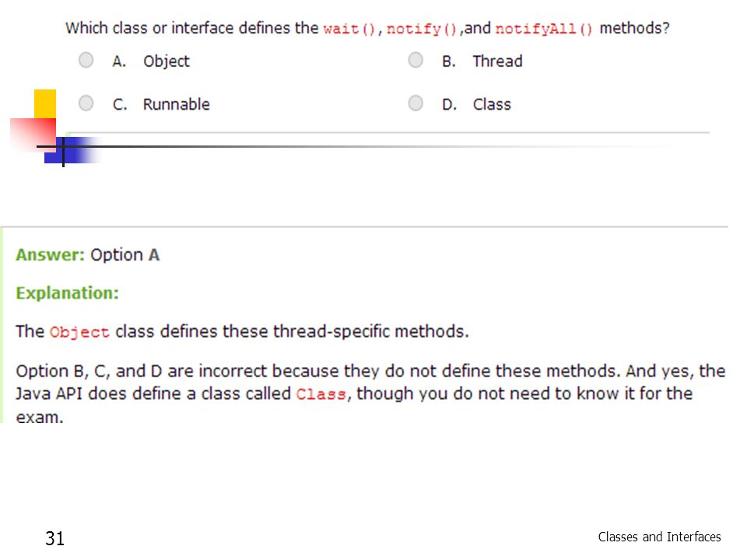
Task: Choose the radio button beside C. Runnable
Action: (86, 103)
